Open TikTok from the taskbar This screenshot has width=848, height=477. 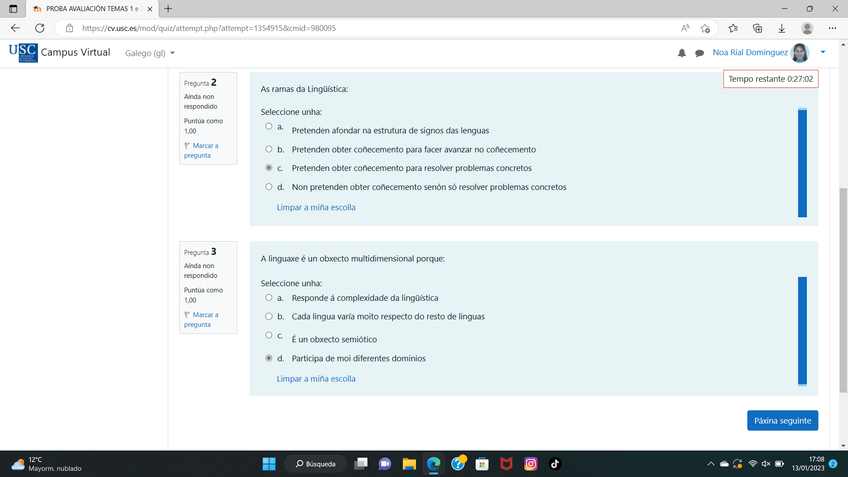pyautogui.click(x=555, y=464)
